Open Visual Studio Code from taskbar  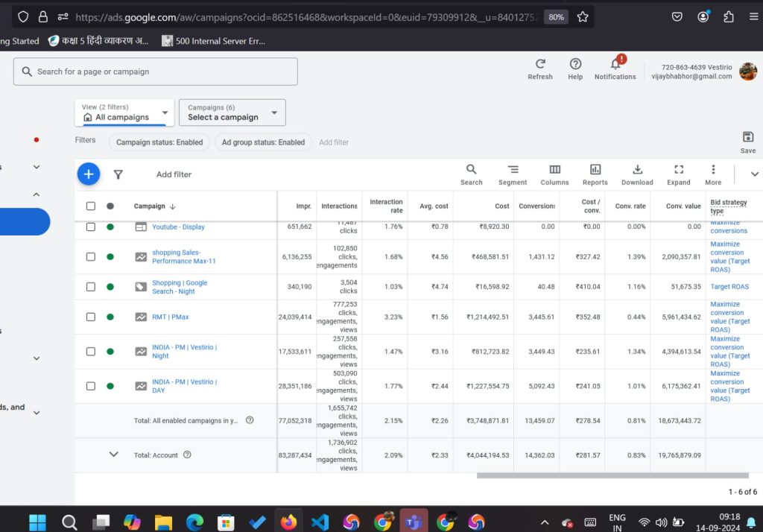tap(320, 523)
